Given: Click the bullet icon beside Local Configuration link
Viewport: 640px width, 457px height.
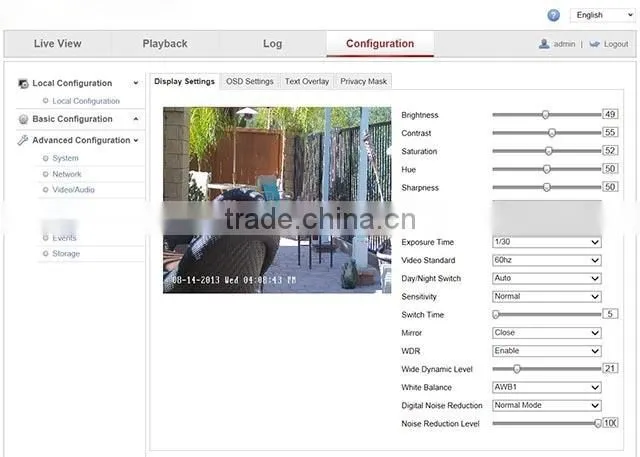Looking at the screenshot, I should point(45,101).
